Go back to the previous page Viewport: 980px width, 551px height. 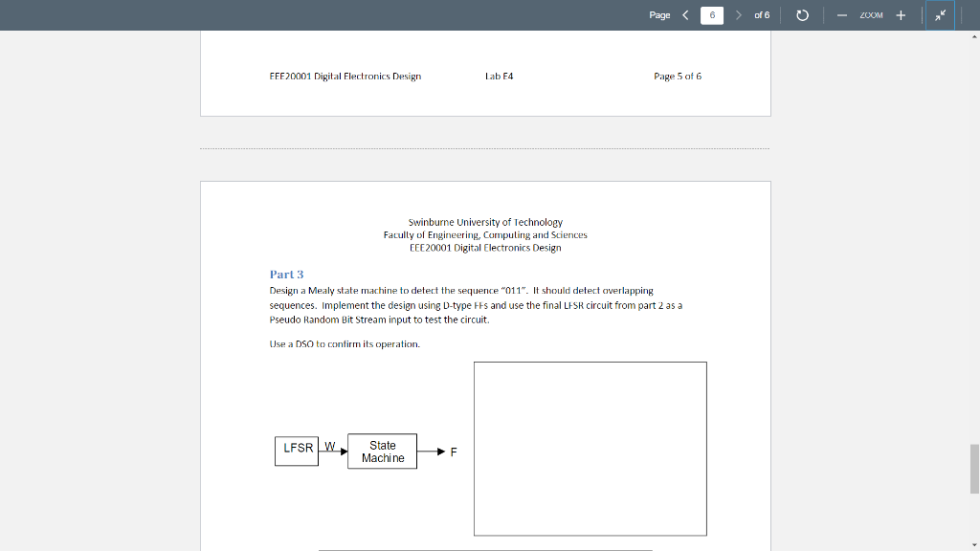[x=684, y=14]
